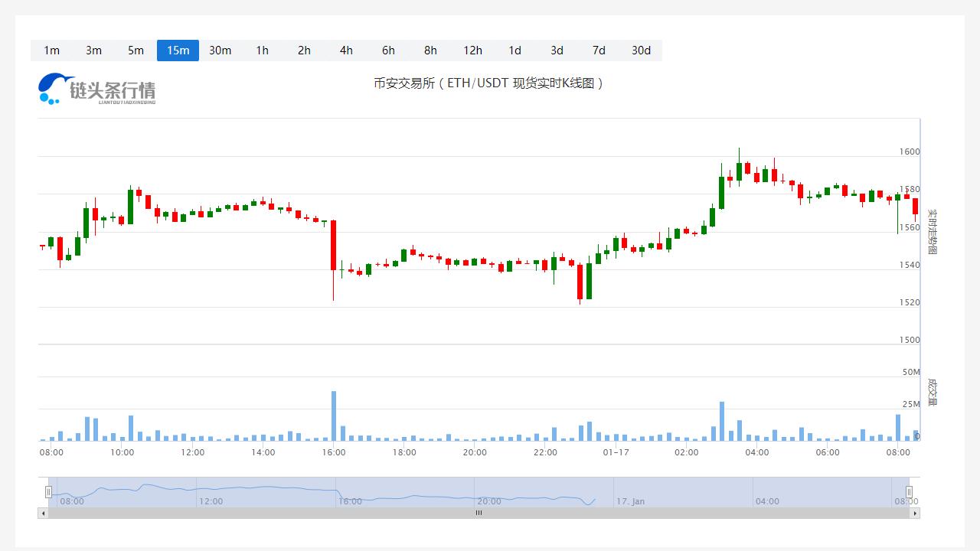Click the 1520 price axis label
The width and height of the screenshot is (980, 551).
(910, 302)
